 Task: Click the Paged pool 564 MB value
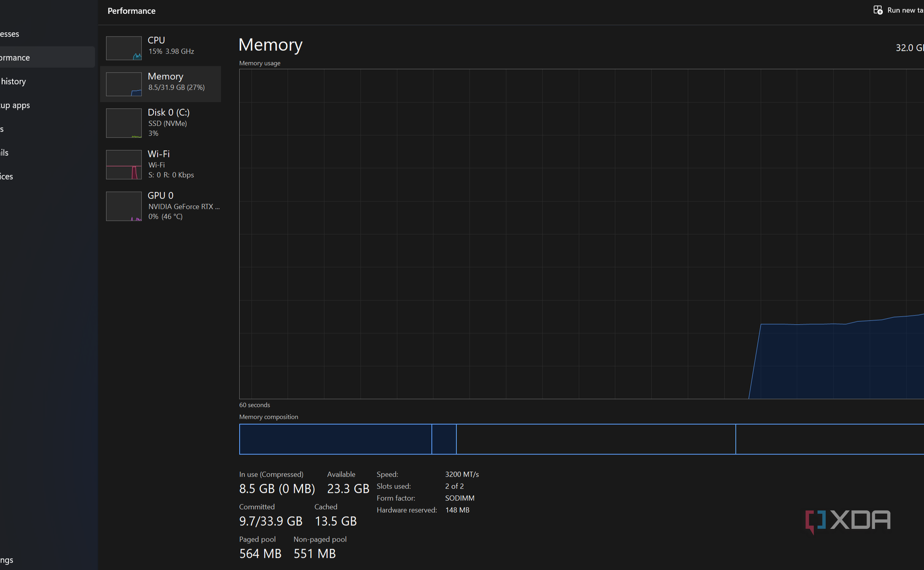point(260,554)
